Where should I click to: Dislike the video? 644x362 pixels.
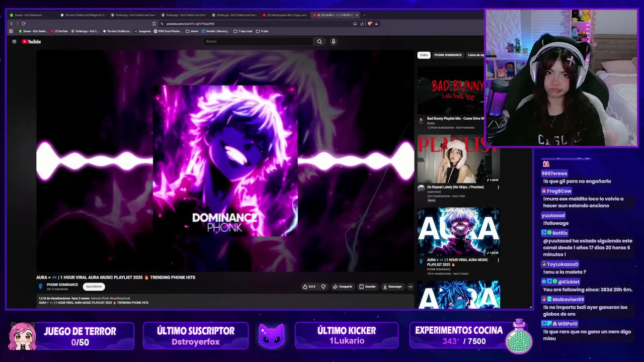[x=323, y=287]
